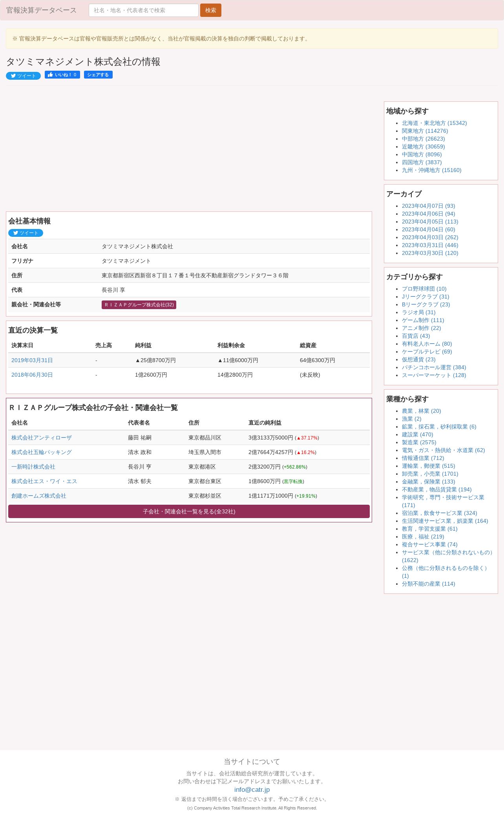This screenshot has width=504, height=815.
Task: Click the Facebook シェアする button
Action: coord(98,75)
